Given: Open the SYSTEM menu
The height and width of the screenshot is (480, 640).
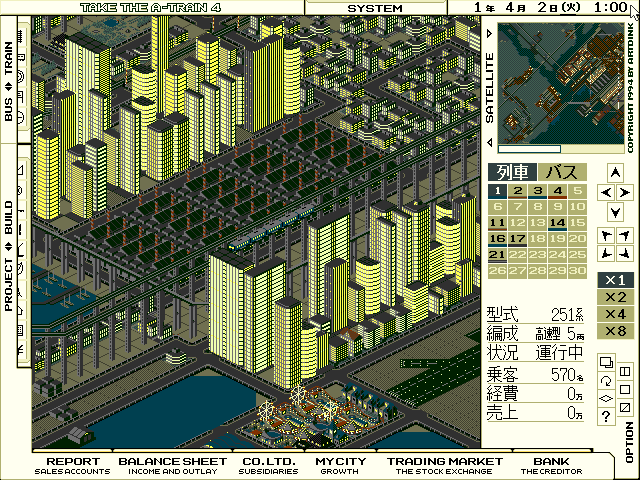Looking at the screenshot, I should [x=375, y=8].
